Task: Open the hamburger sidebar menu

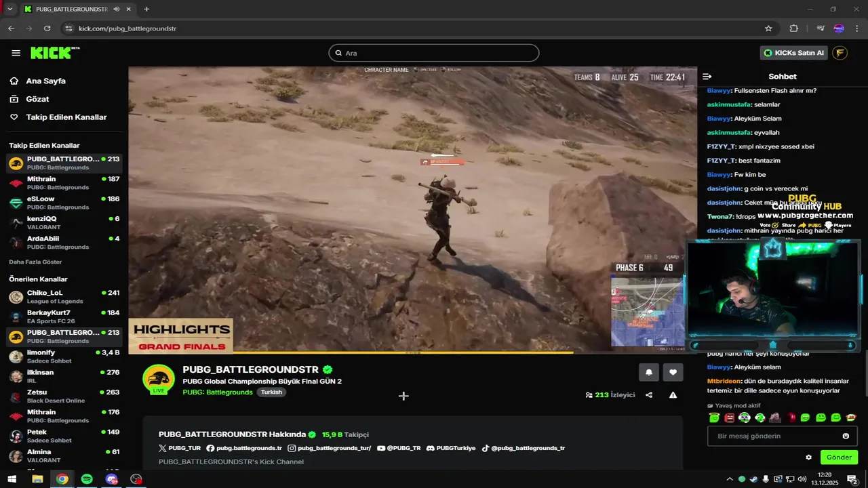Action: click(x=16, y=53)
